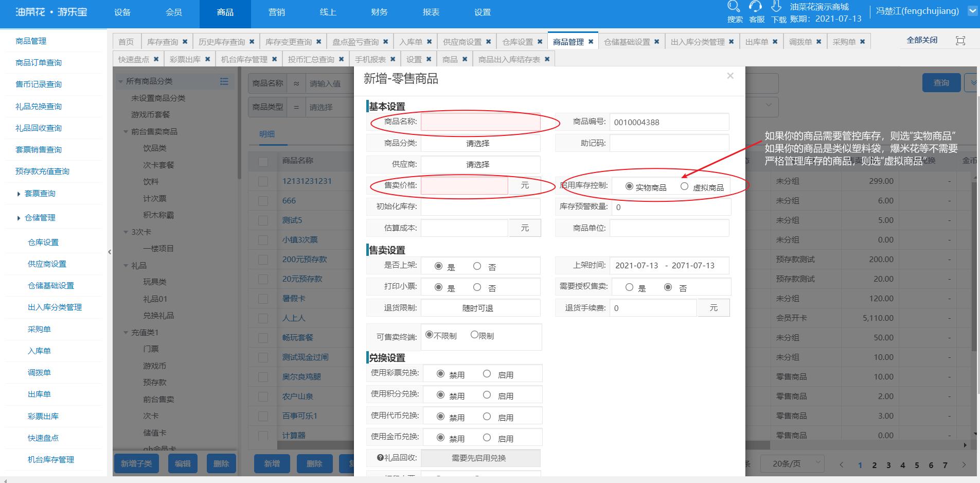Close the 历史库存查询 tab

pyautogui.click(x=252, y=42)
